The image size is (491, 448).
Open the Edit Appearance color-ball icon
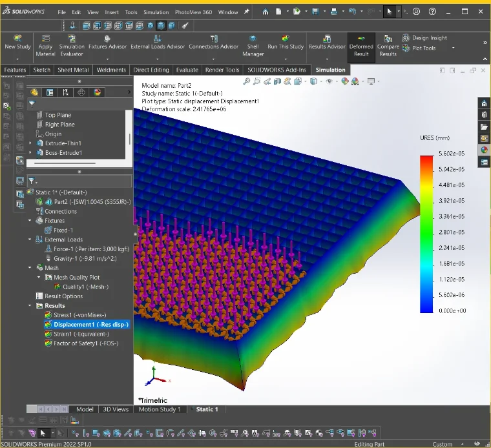coord(345,81)
